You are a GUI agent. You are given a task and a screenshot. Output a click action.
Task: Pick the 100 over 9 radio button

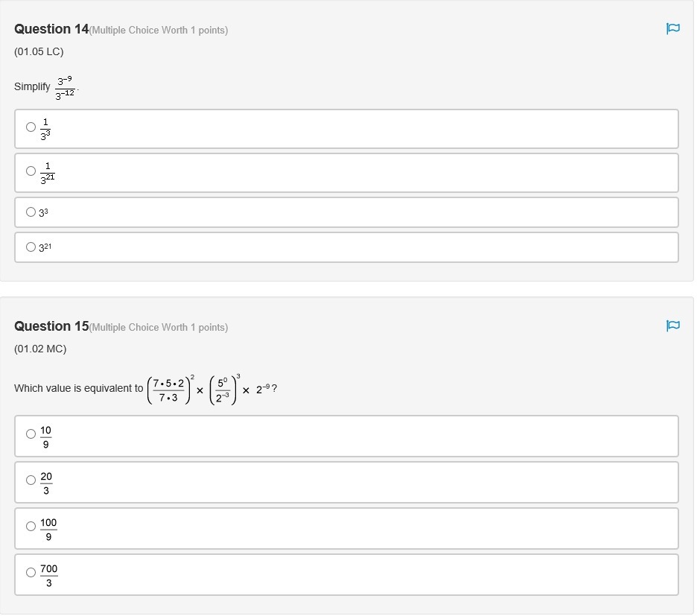point(31,527)
